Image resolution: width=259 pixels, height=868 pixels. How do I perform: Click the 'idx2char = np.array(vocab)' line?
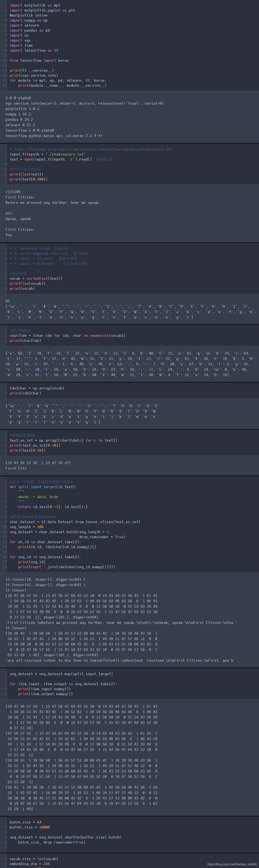tap(37, 388)
